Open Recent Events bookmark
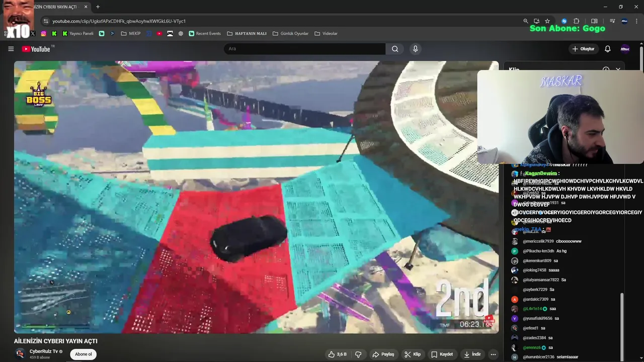Image resolution: width=644 pixels, height=362 pixels. 205,34
